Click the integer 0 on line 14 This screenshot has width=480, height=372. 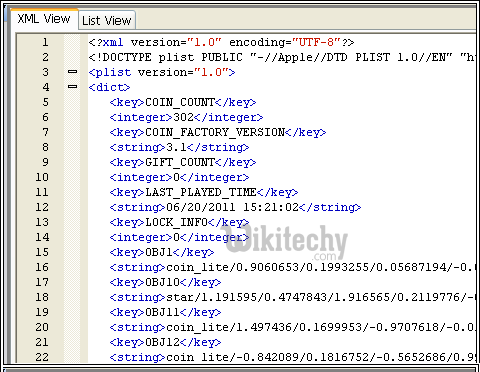click(179, 237)
